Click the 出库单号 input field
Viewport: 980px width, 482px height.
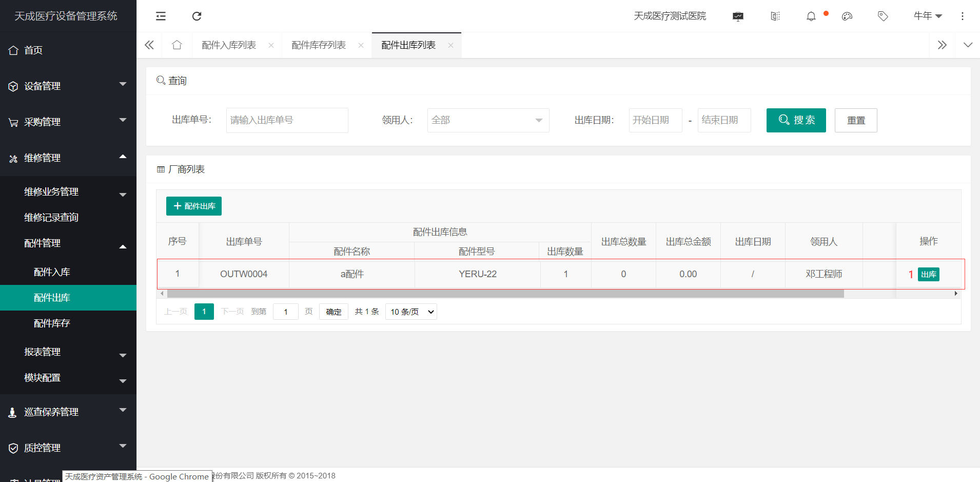tap(287, 120)
